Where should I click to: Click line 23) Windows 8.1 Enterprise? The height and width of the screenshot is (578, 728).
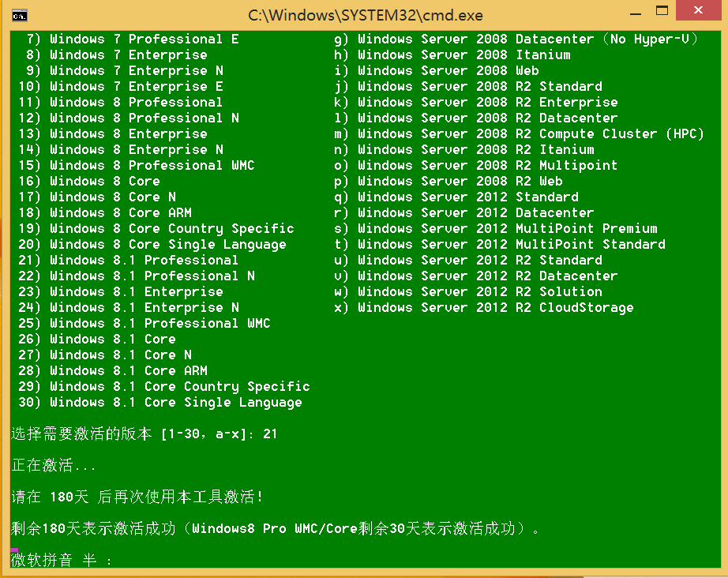[121, 291]
